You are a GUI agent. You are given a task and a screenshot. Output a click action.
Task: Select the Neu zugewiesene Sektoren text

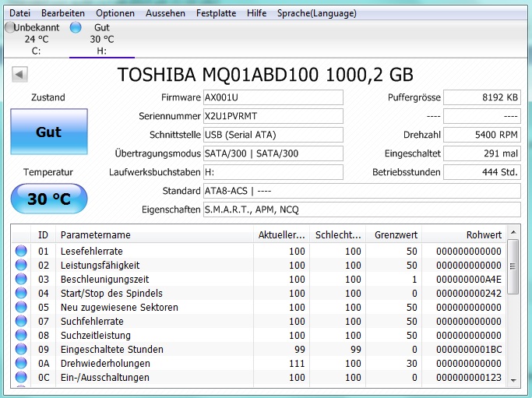[x=119, y=307]
